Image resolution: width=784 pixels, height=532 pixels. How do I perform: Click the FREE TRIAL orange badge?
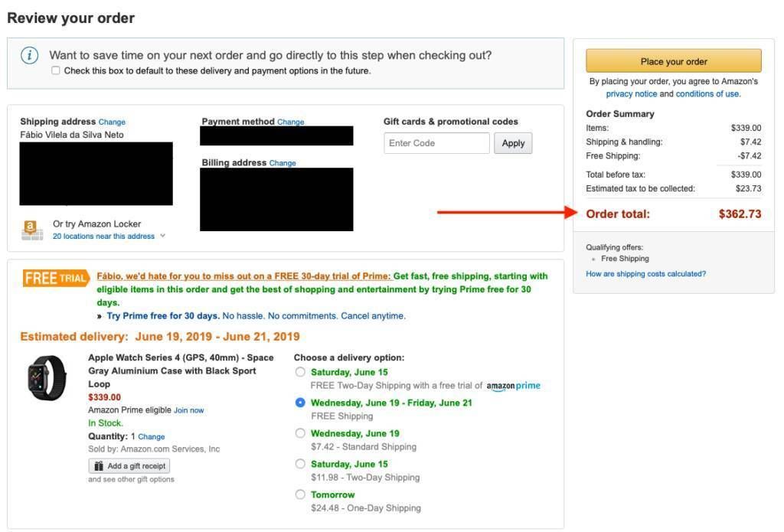pyautogui.click(x=56, y=278)
